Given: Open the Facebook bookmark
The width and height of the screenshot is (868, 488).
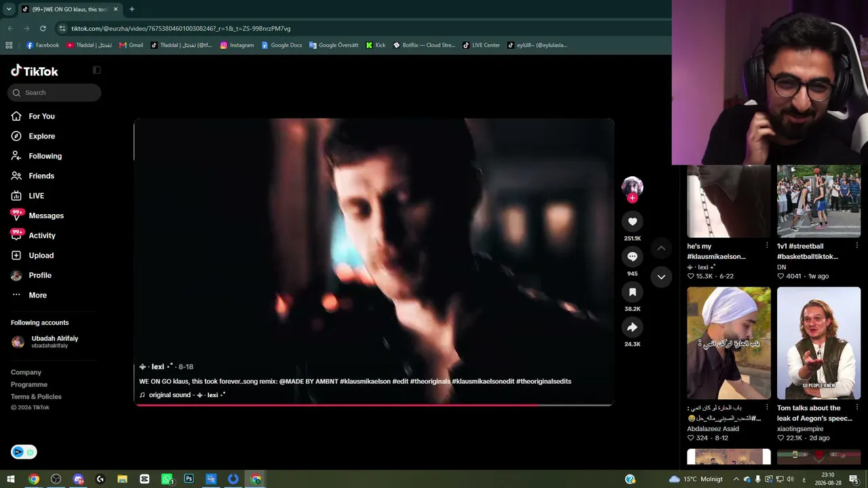Looking at the screenshot, I should (43, 45).
